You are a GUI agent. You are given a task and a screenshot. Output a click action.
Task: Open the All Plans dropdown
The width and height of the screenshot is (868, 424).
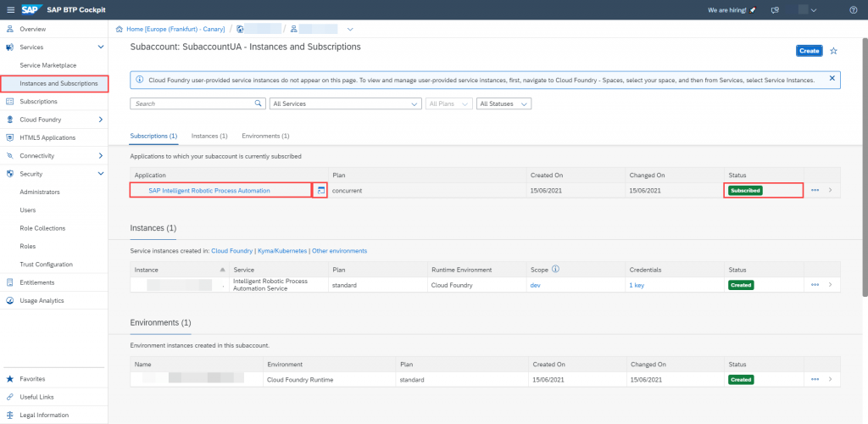click(448, 103)
